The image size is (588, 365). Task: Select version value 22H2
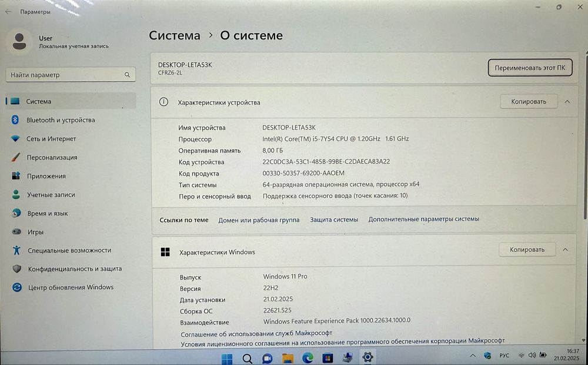click(x=270, y=288)
